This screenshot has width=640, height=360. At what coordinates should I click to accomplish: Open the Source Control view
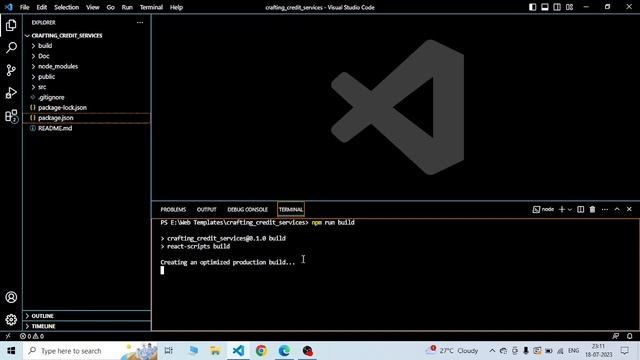pos(11,70)
